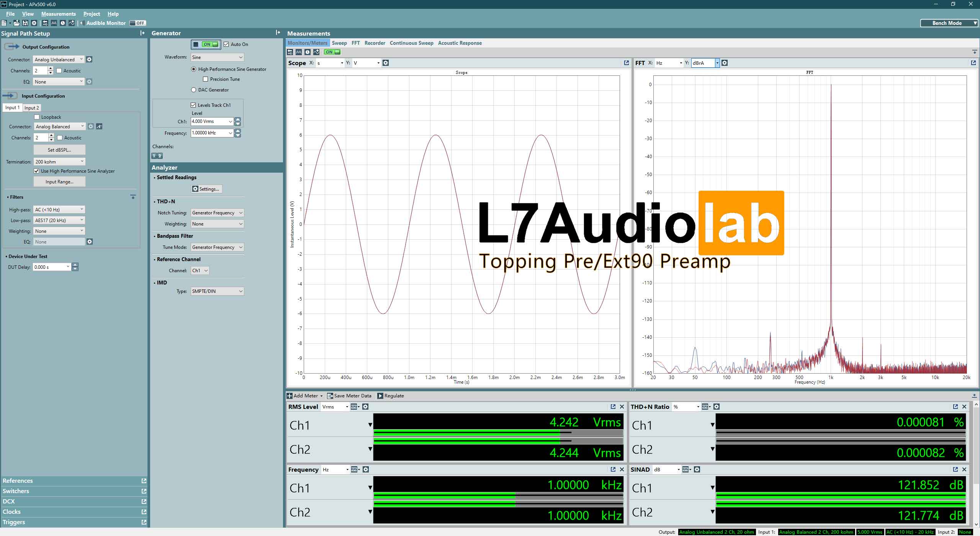The height and width of the screenshot is (536, 980).
Task: Collapse the Generator panel with its pin icon
Action: [278, 33]
